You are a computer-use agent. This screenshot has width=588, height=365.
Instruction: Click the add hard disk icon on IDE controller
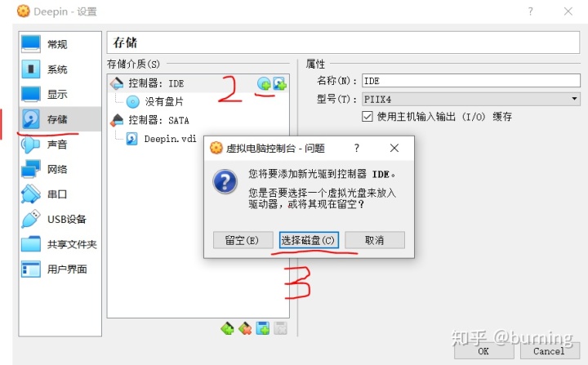(279, 83)
